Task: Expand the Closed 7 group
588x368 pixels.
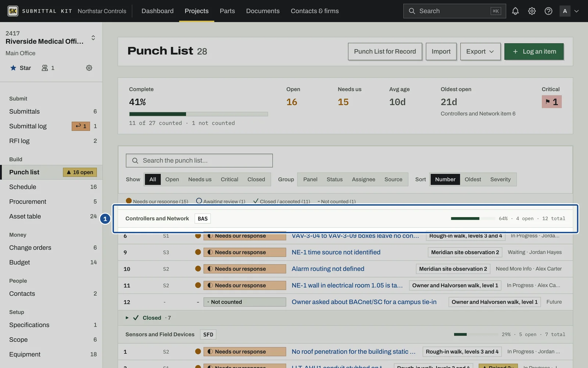Action: tap(127, 318)
